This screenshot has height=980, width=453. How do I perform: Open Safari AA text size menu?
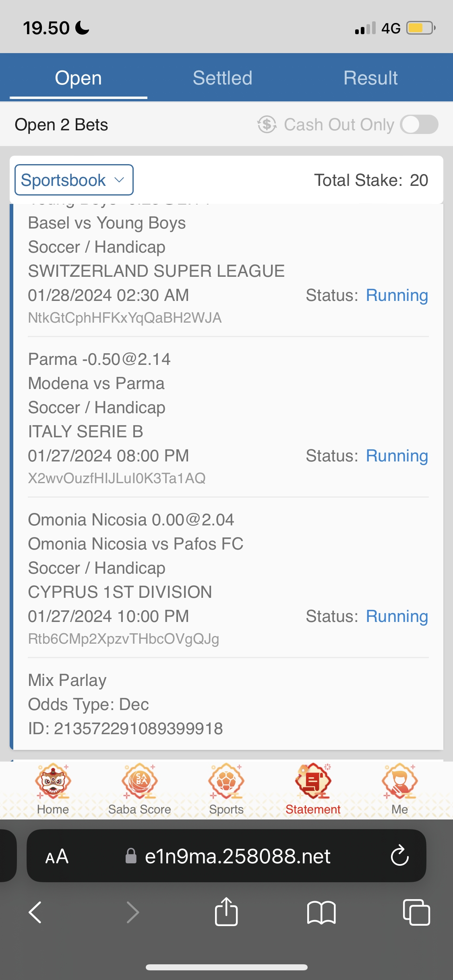(x=57, y=856)
